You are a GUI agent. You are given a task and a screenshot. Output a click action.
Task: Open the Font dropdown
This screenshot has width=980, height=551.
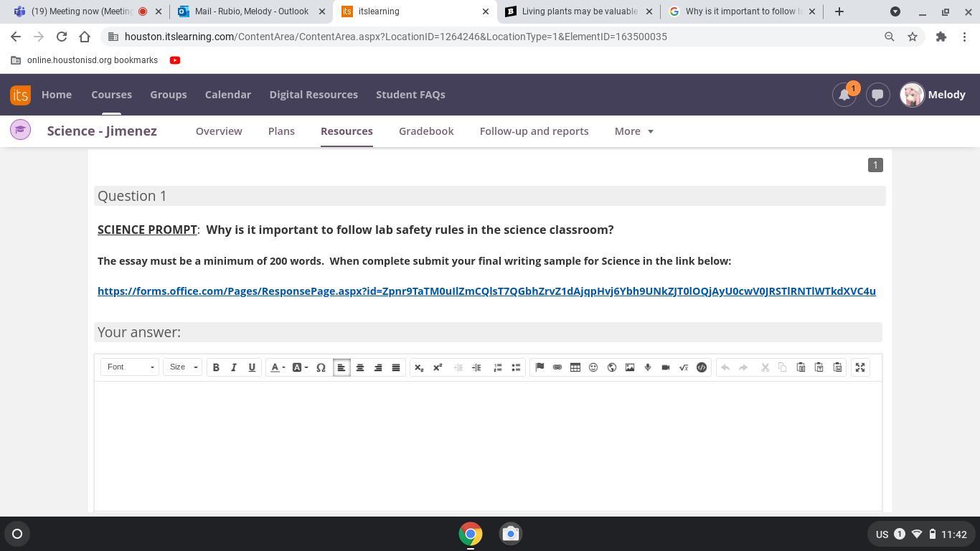[x=130, y=367]
